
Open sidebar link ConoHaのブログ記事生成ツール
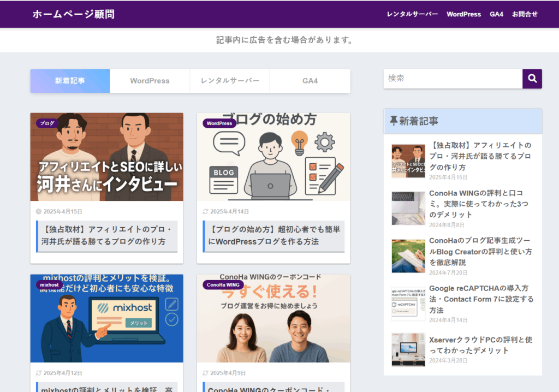[x=480, y=252]
